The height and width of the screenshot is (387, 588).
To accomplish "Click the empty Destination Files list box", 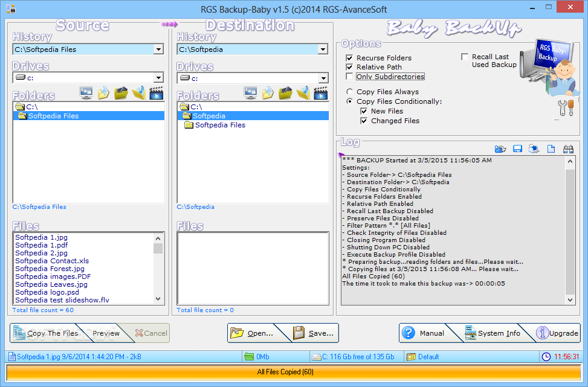I will pos(253,268).
